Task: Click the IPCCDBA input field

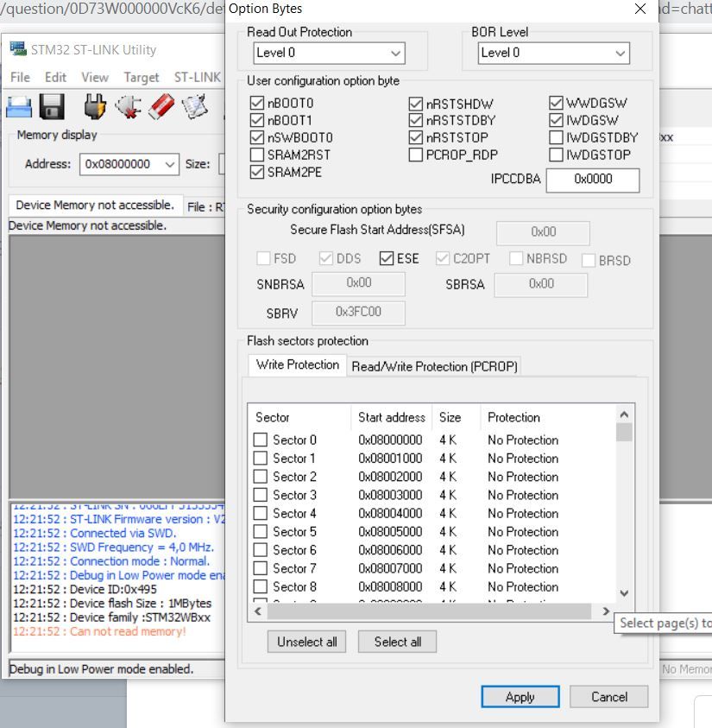Action: 593,180
